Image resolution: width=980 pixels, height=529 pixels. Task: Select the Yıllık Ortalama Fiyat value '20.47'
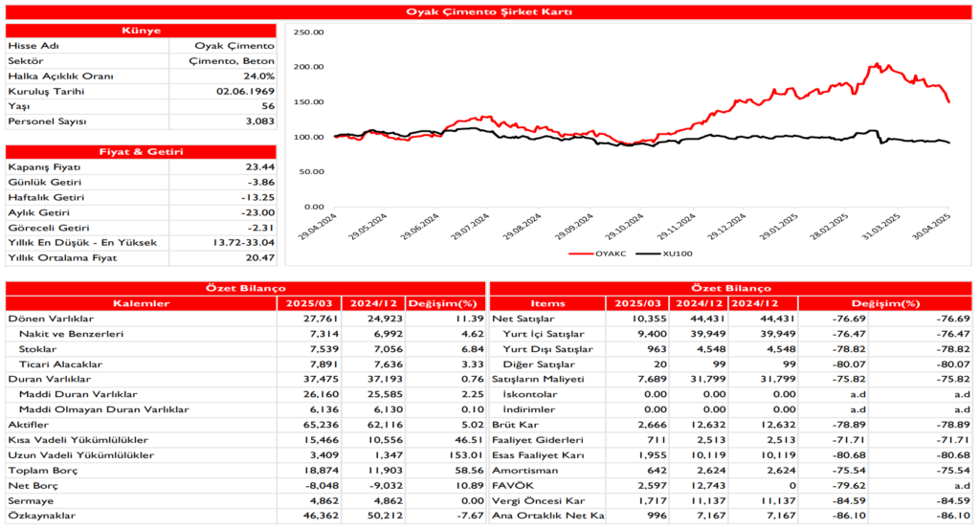[x=260, y=258]
